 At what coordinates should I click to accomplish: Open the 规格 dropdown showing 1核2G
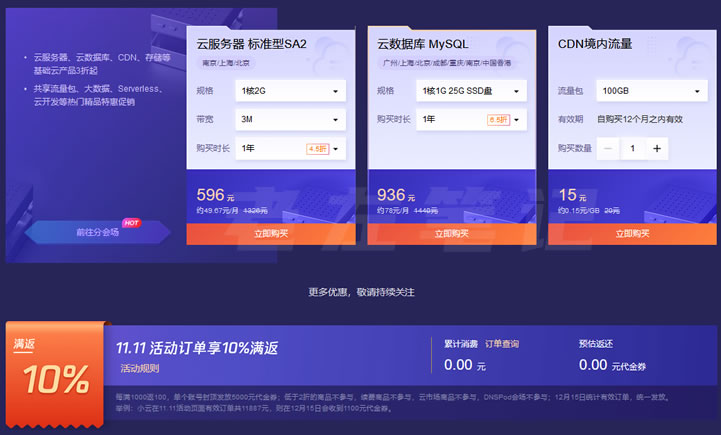[x=290, y=91]
